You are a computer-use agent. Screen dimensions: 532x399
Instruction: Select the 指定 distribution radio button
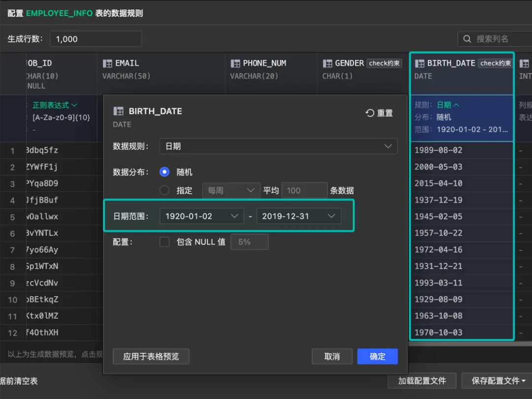165,190
